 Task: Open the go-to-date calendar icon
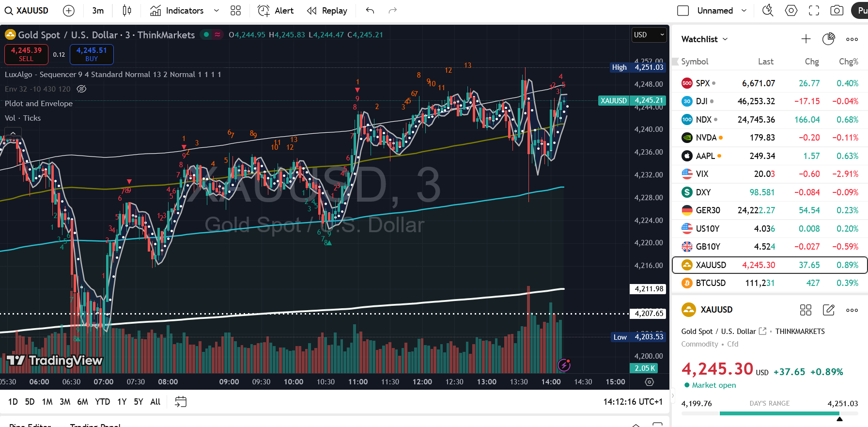pyautogui.click(x=181, y=402)
